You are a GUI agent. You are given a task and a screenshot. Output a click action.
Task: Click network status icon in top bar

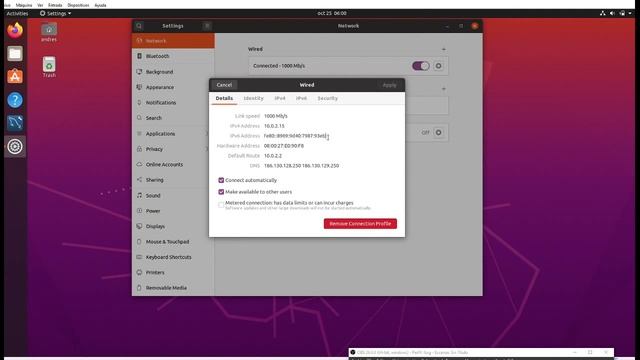point(602,13)
